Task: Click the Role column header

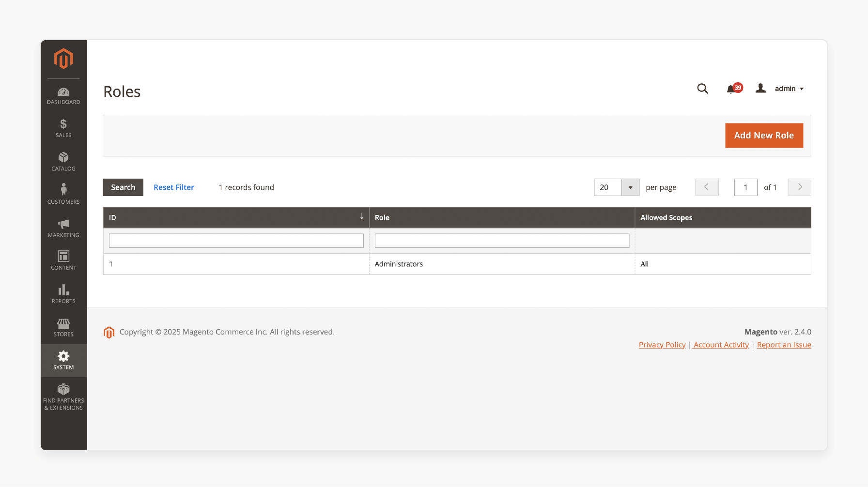Action: tap(502, 217)
